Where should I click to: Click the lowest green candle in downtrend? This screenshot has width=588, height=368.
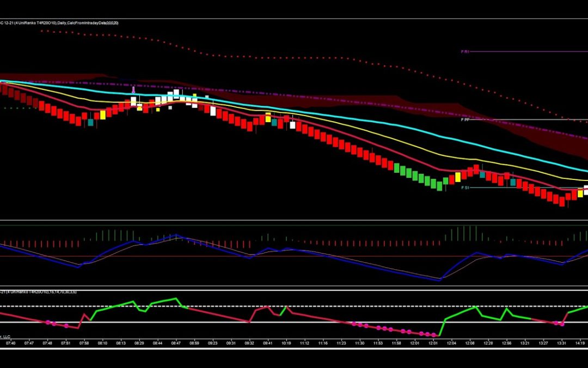coord(439,185)
